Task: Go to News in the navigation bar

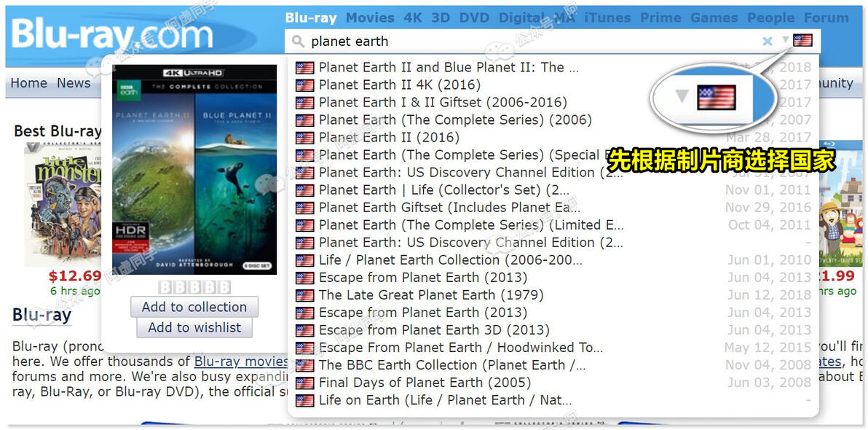Action: tap(74, 83)
